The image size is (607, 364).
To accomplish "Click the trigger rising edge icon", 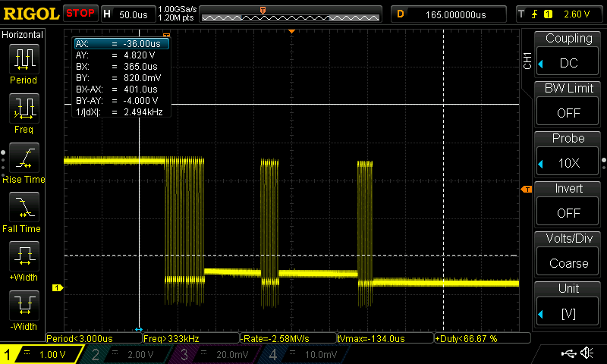I will tap(535, 14).
